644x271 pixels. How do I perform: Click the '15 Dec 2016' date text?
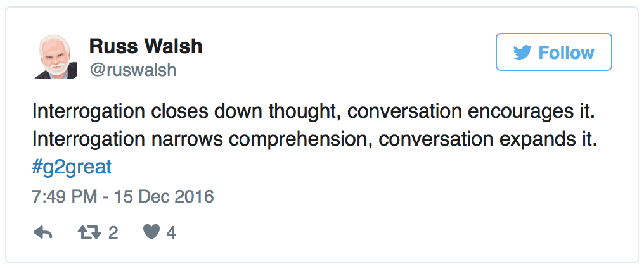click(164, 197)
